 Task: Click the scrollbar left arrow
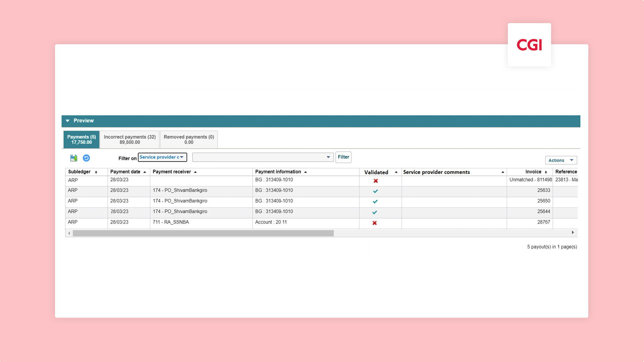69,233
